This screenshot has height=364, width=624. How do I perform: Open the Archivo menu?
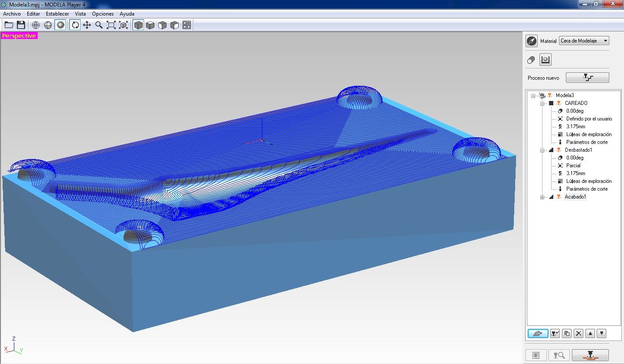coord(12,14)
